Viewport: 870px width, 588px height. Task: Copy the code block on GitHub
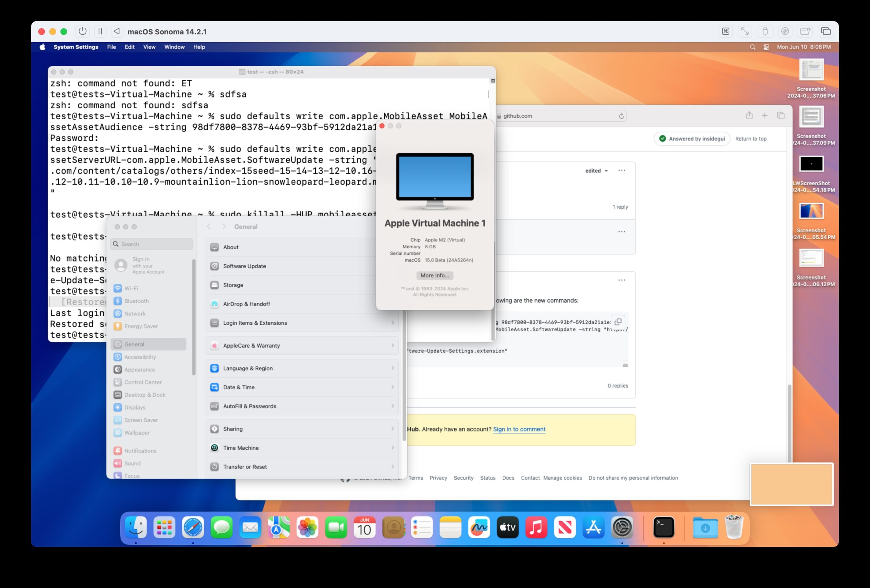pos(618,322)
